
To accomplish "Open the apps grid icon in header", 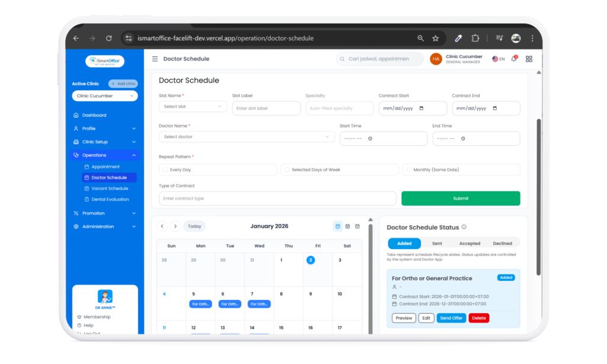I will click(x=529, y=59).
